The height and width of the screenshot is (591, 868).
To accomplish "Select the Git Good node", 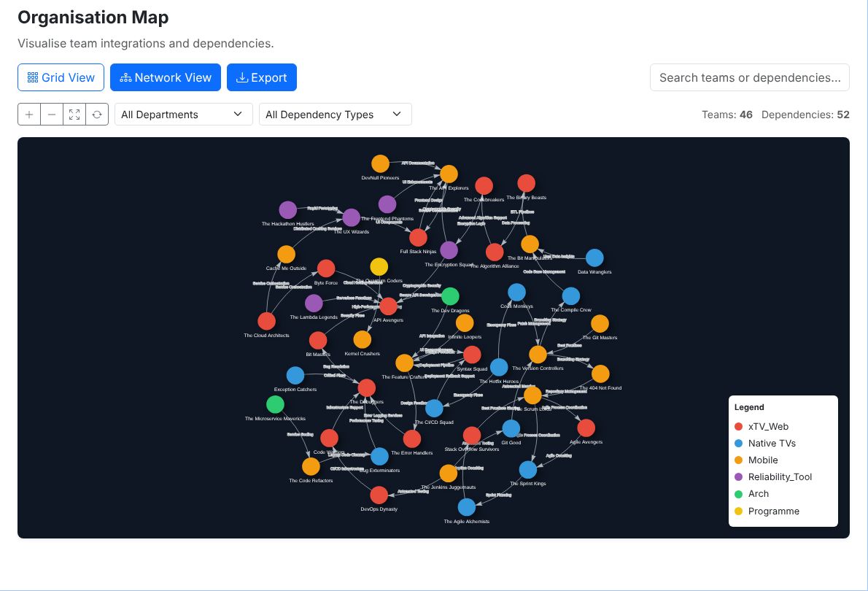I will click(511, 429).
